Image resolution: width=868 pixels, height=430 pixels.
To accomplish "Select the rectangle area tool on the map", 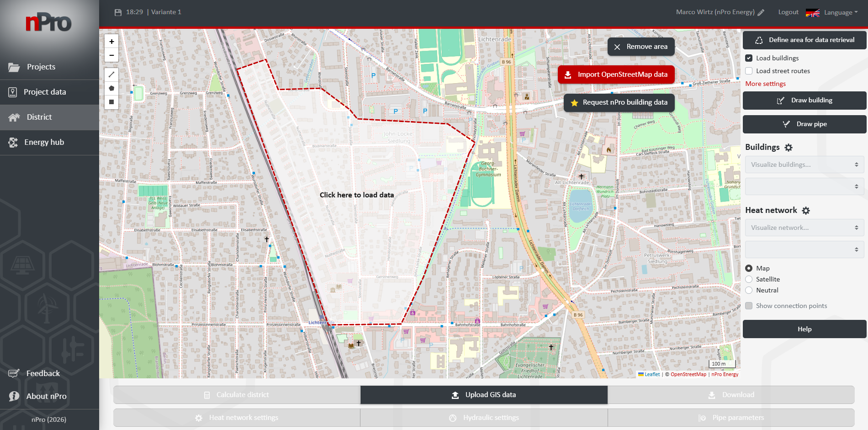I will [111, 102].
